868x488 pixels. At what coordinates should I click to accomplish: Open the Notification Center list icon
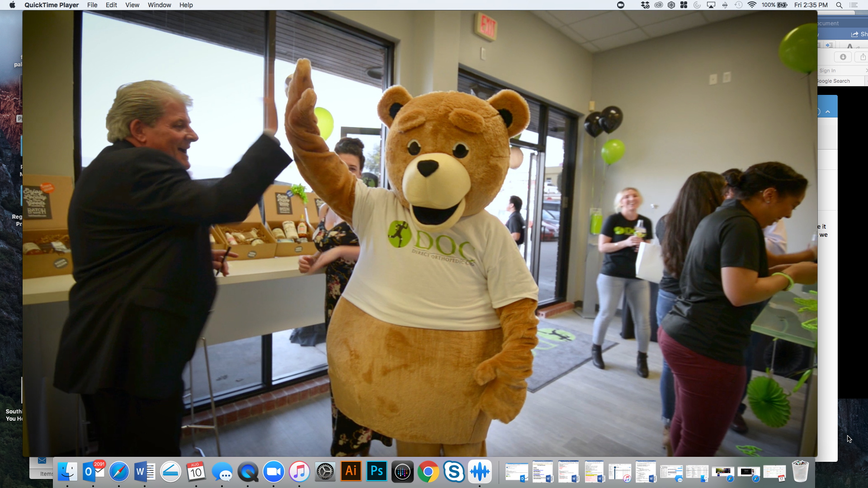854,5
